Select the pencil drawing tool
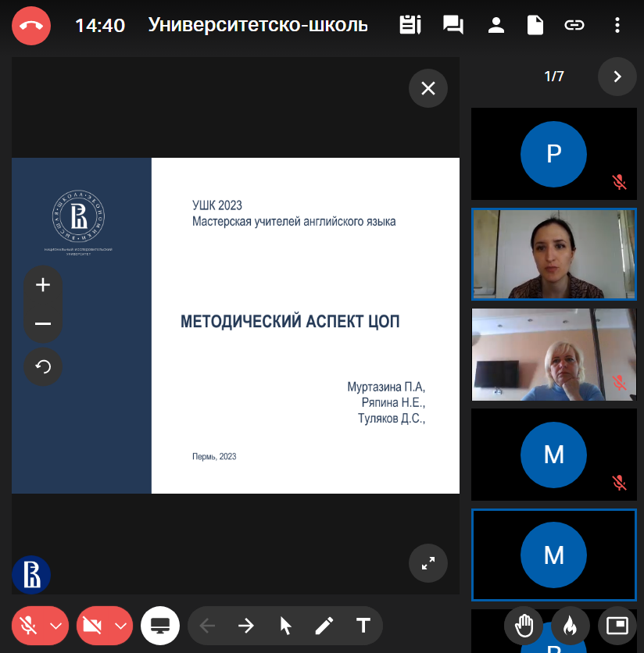 [x=324, y=626]
